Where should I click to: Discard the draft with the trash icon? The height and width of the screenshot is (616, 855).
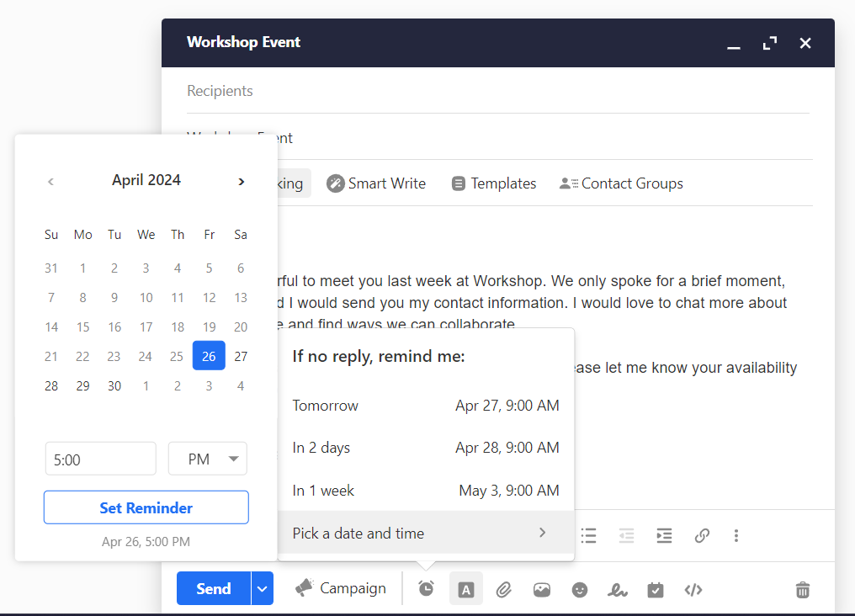pyautogui.click(x=802, y=589)
